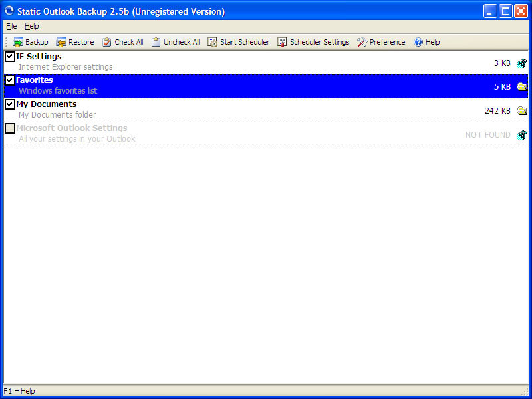Minimize the Static Outlook Backup window
This screenshot has width=532, height=399.
[x=490, y=11]
